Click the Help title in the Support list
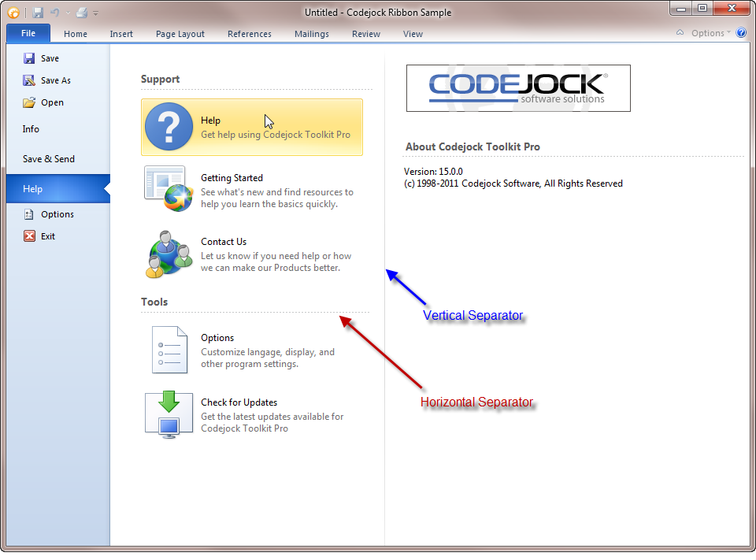The image size is (756, 560). tap(210, 120)
